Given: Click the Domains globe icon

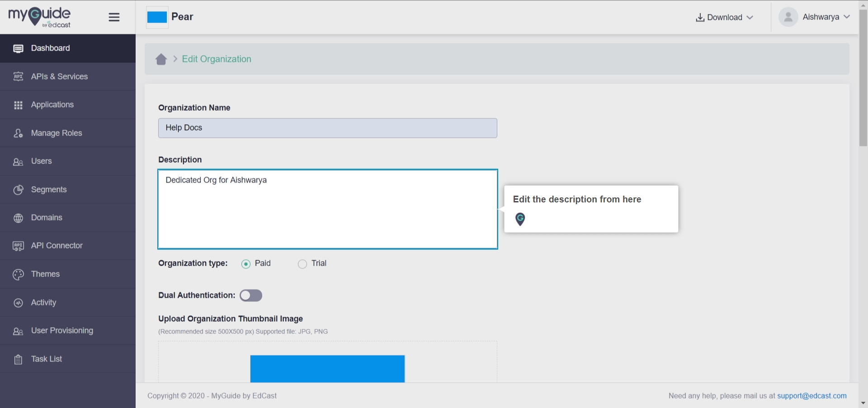Looking at the screenshot, I should (x=18, y=218).
